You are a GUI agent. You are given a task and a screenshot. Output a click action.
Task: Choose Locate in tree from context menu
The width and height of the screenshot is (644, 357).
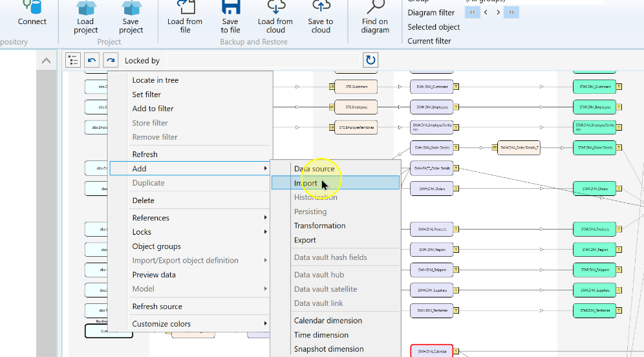155,80
